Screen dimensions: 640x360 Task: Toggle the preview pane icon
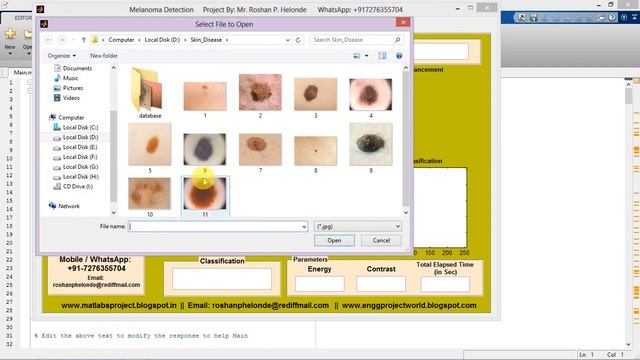[382, 56]
